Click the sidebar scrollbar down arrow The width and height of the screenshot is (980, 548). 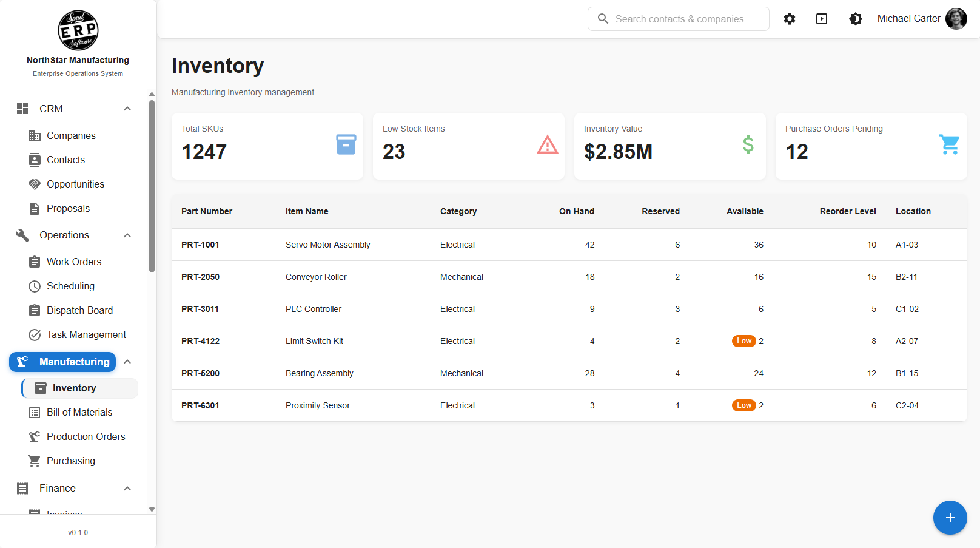pos(152,510)
